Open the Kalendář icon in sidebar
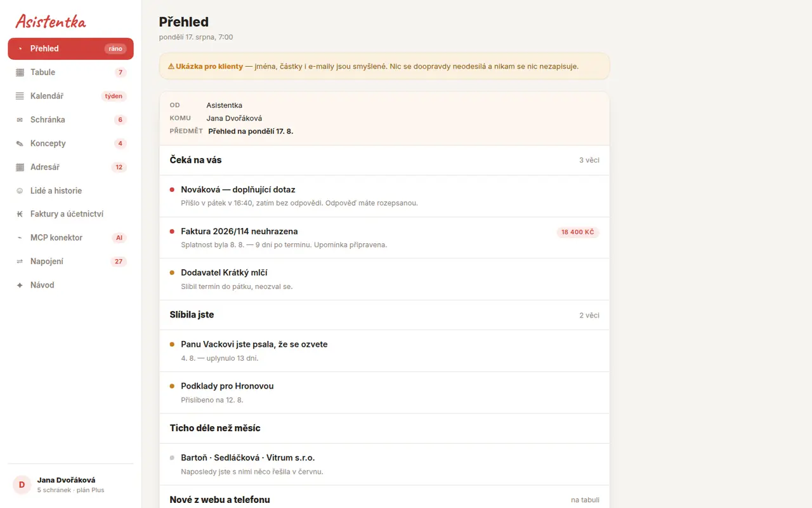 pyautogui.click(x=20, y=96)
